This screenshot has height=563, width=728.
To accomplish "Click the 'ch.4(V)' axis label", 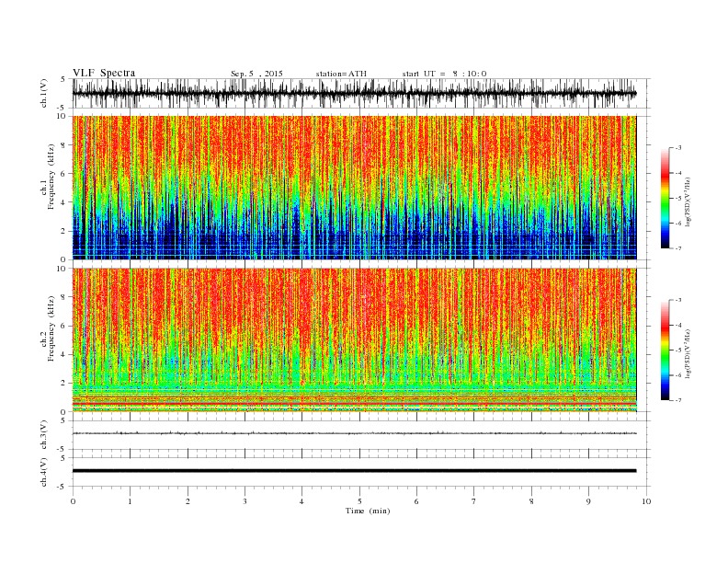I will pos(44,472).
